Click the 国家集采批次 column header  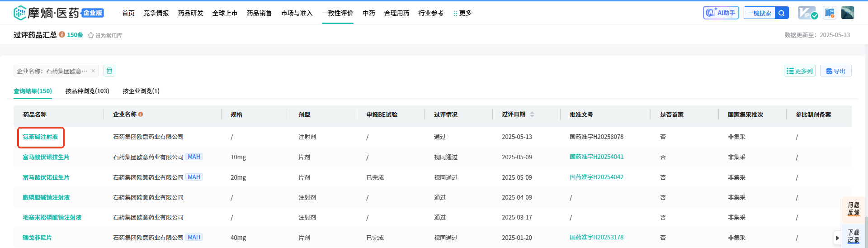pos(745,114)
